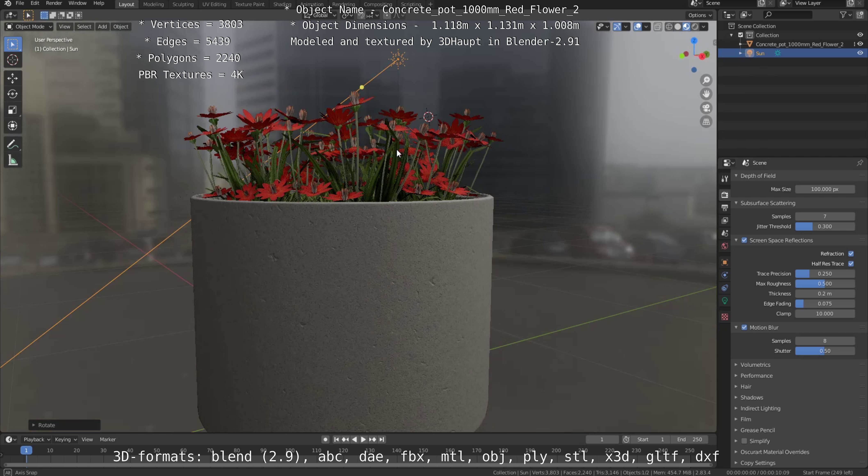Enable the Simplify checkbox

click(x=744, y=441)
